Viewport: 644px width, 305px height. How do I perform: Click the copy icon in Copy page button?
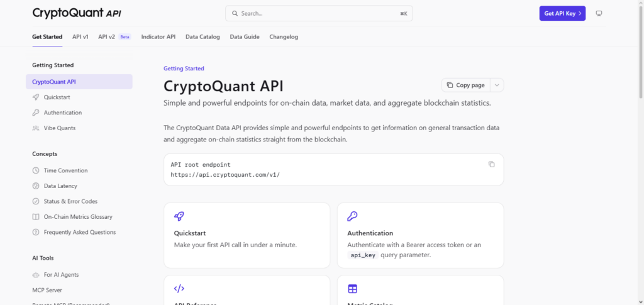[x=450, y=85]
